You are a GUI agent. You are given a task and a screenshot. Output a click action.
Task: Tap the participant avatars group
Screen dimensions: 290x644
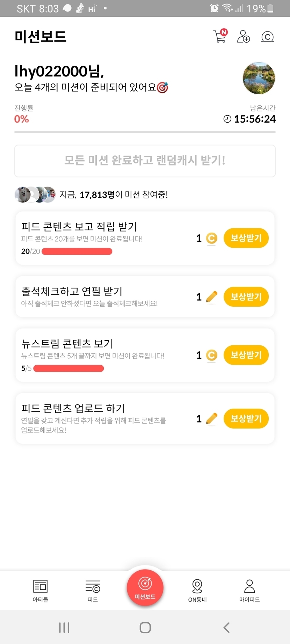click(x=35, y=195)
